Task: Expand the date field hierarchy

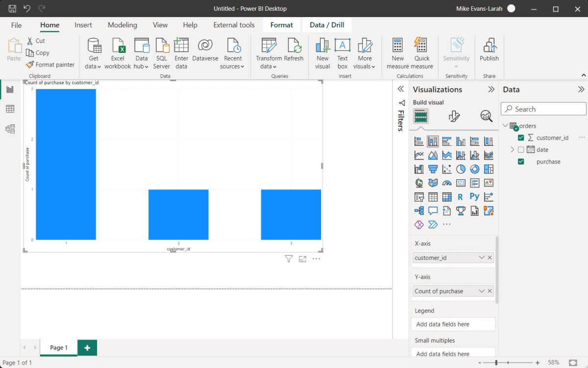Action: point(513,150)
